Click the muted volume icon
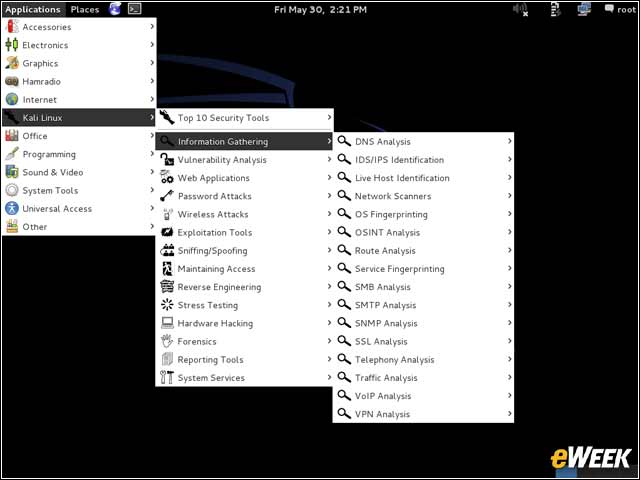This screenshot has height=480, width=640. pyautogui.click(x=520, y=9)
